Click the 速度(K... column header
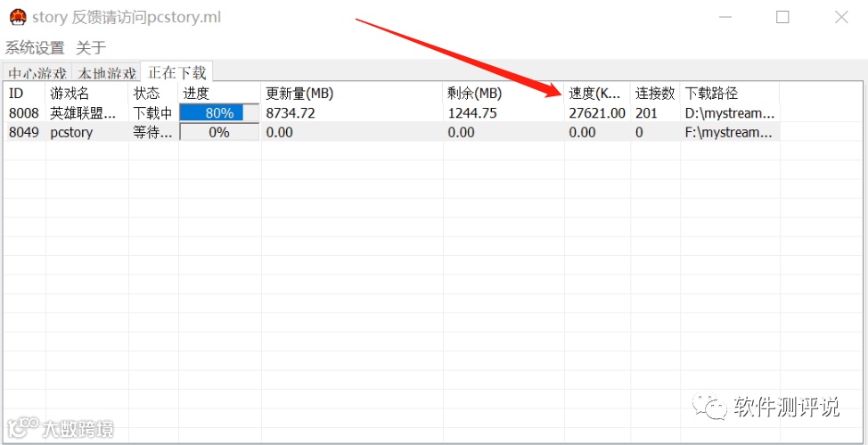Screen dimensions: 868x445 [597, 93]
